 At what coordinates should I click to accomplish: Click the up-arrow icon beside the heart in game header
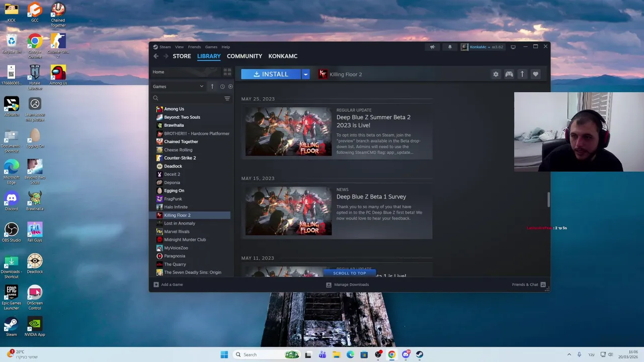point(522,74)
